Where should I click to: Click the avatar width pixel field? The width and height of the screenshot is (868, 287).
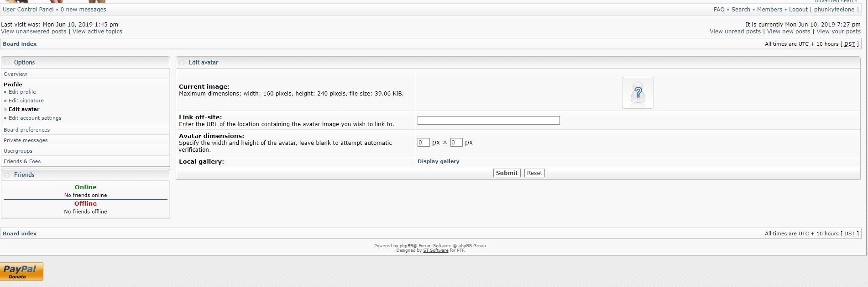(423, 143)
